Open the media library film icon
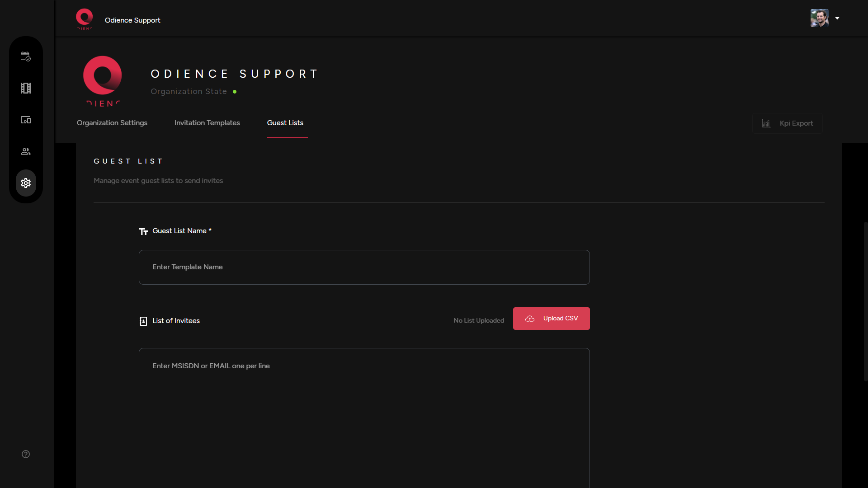Image resolution: width=868 pixels, height=488 pixels. coord(26,88)
